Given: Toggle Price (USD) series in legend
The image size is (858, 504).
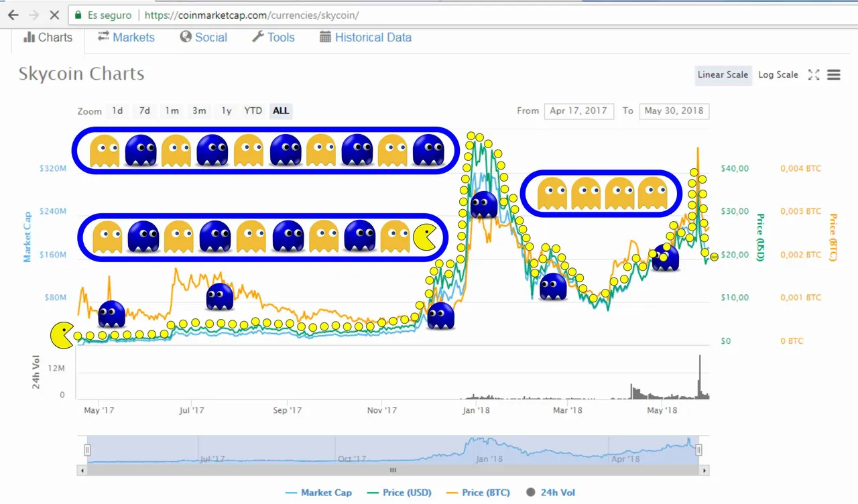Looking at the screenshot, I should coord(399,493).
